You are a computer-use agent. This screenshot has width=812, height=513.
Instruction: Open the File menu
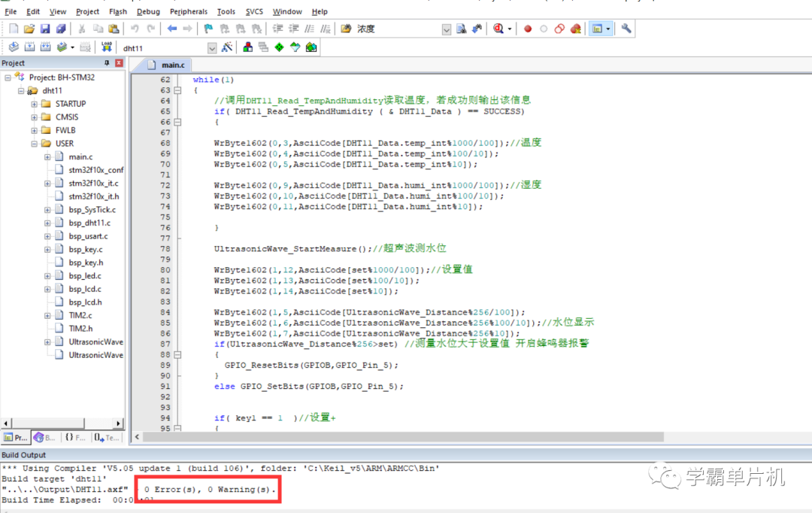11,11
